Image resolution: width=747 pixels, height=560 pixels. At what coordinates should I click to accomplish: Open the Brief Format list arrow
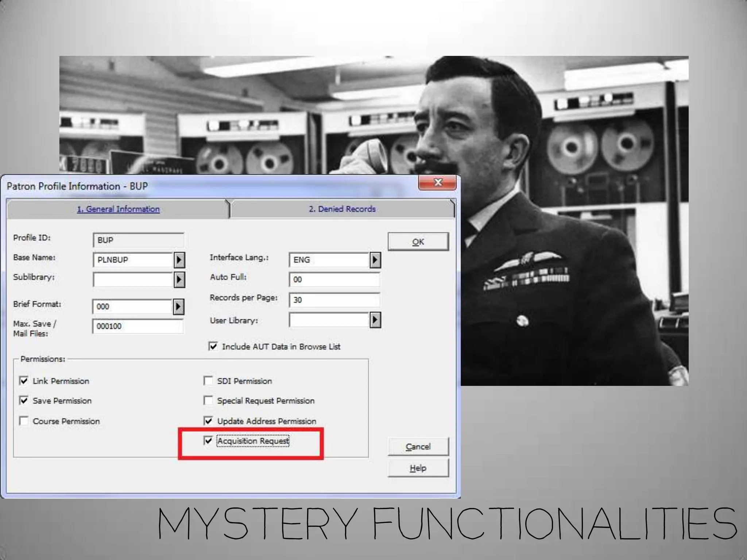178,307
